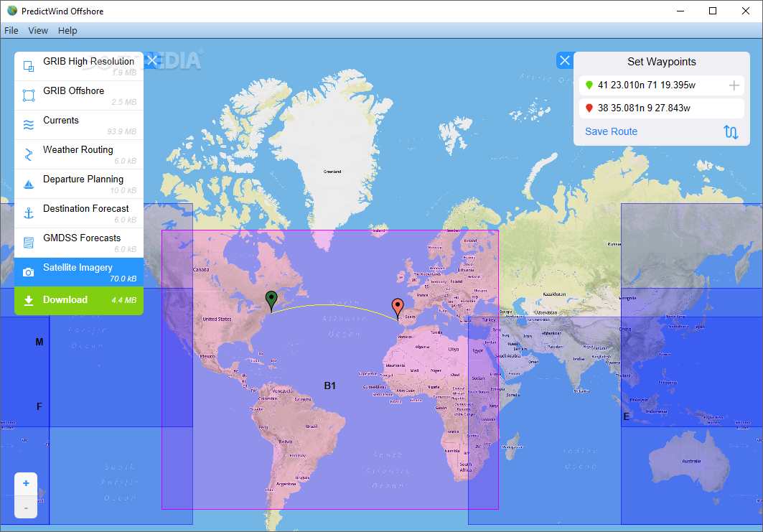The height and width of the screenshot is (532, 763).
Task: Click the download arrow icon
Action: pyautogui.click(x=29, y=300)
